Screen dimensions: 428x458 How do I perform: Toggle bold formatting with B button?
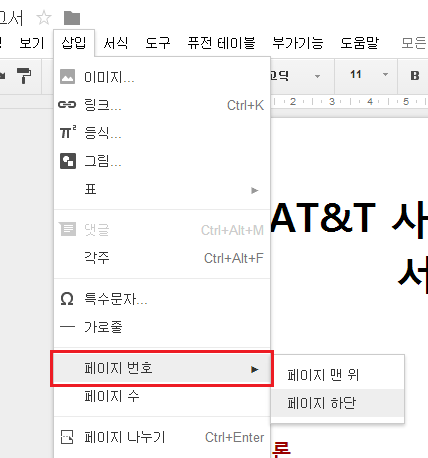coord(415,76)
